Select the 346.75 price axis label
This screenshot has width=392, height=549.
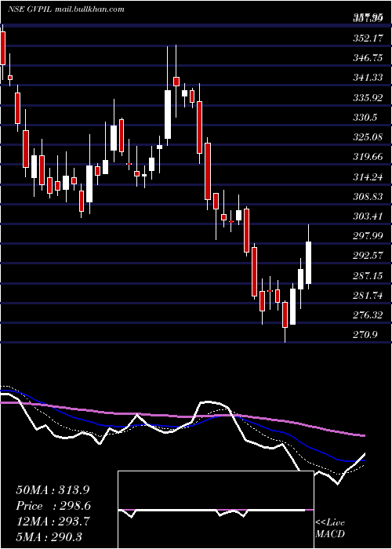coord(368,58)
